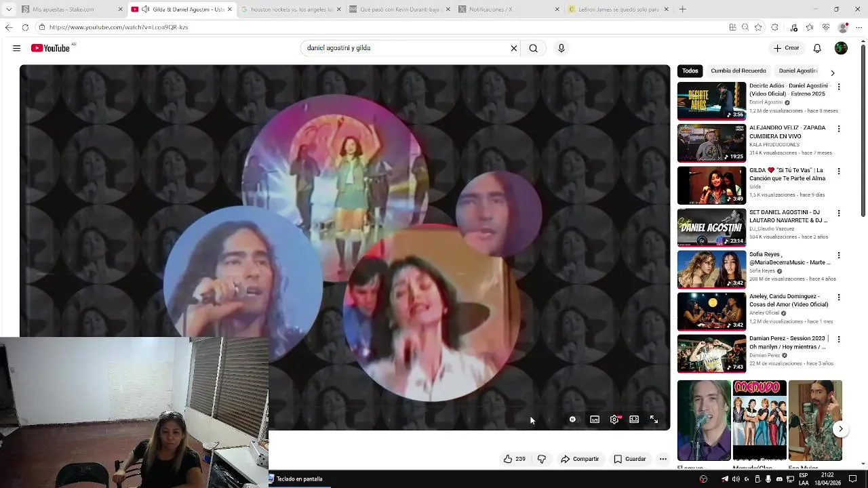Open a new browser tab

coord(682,9)
